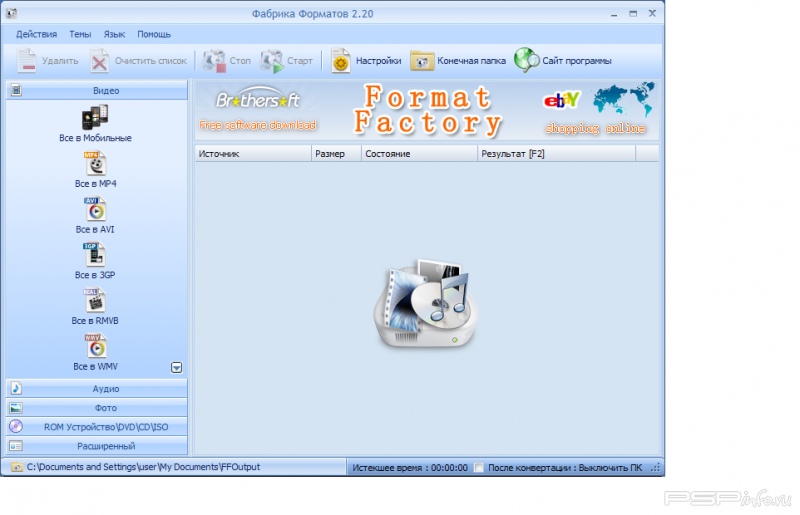This screenshot has height=515, width=800.
Task: Open the "Все в 3GP" converter
Action: [95, 255]
